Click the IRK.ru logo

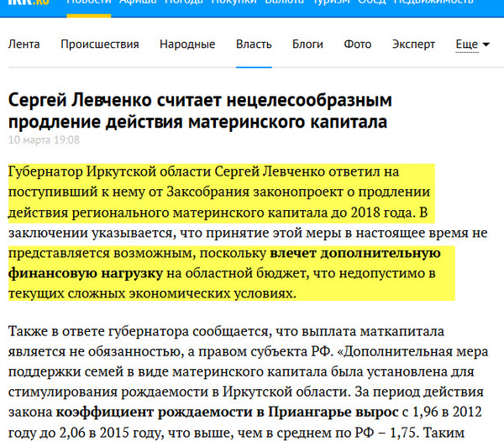click(27, 4)
